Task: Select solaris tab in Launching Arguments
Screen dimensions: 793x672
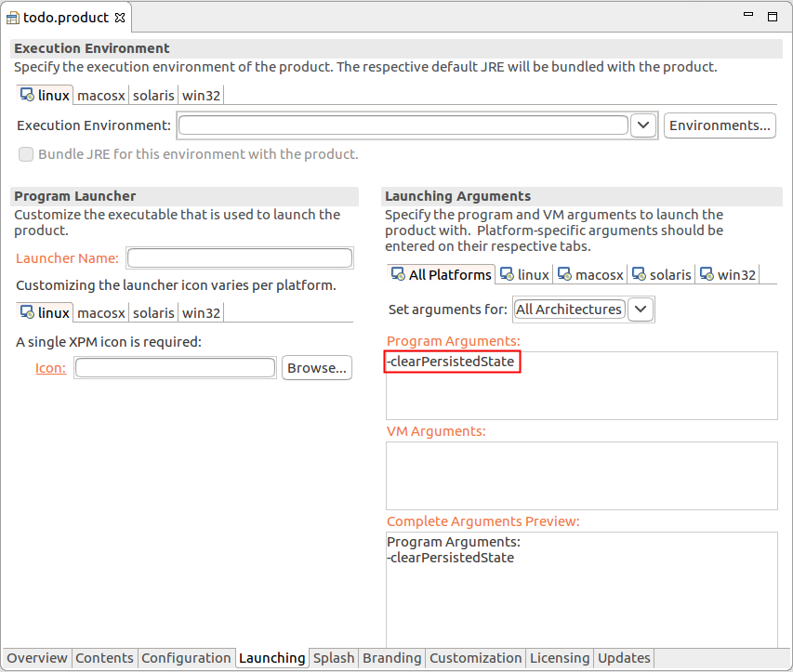Action: 662,274
